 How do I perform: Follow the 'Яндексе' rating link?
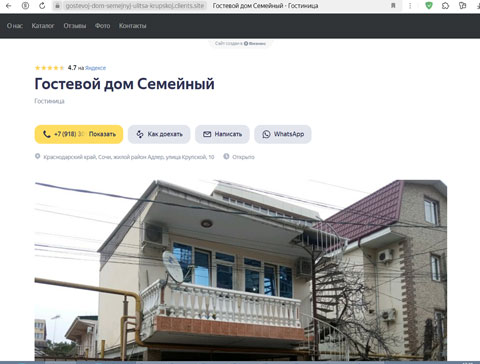95,68
